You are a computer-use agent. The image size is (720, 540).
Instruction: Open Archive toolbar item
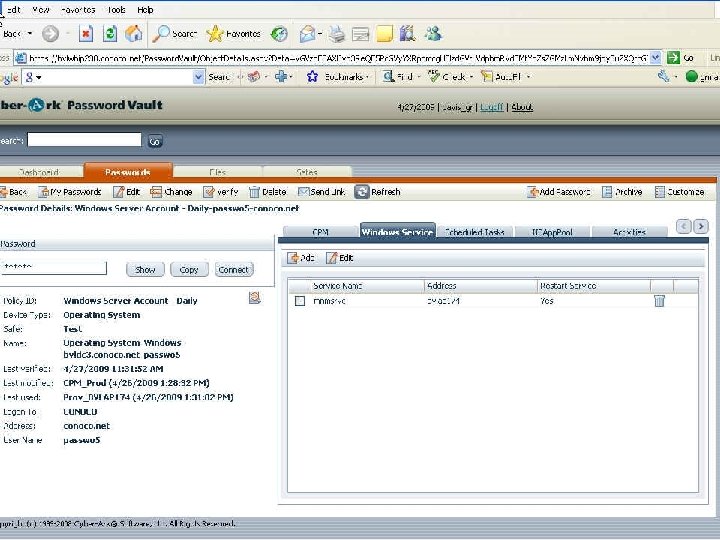(x=622, y=191)
